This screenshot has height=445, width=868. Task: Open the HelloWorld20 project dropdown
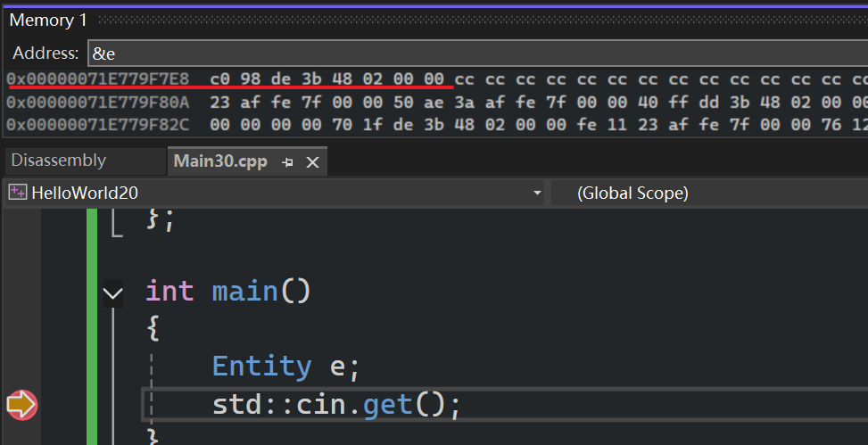(x=536, y=193)
